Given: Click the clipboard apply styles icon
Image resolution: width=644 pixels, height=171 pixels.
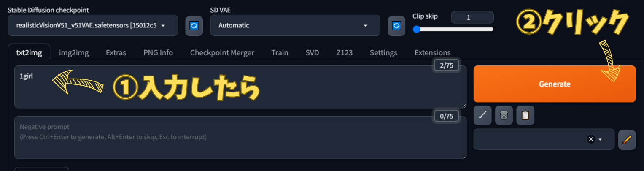Looking at the screenshot, I should pos(525,115).
